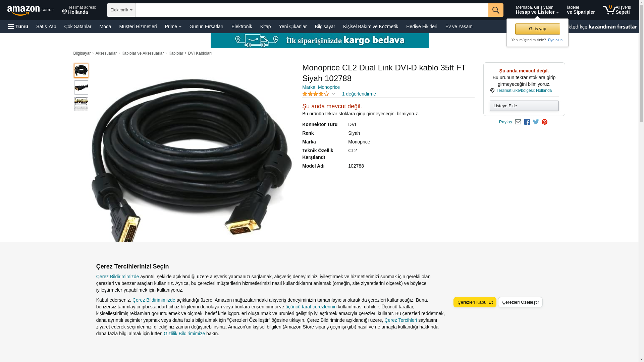644x362 pixels.
Task: Share product on Twitter
Action: pos(536,122)
